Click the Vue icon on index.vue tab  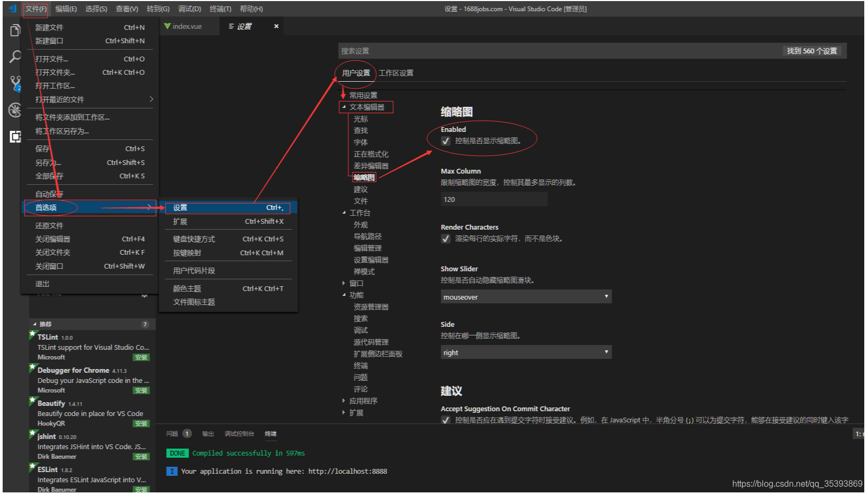(167, 26)
